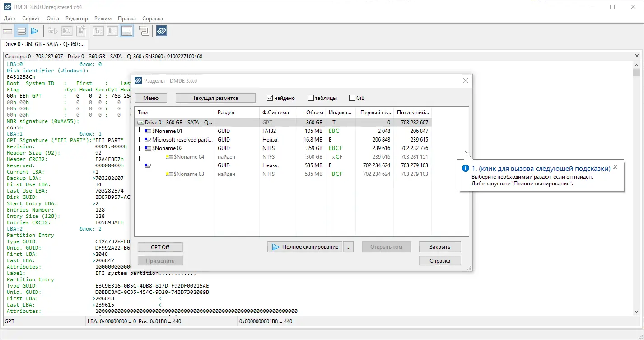Click the DMDE app icon in main title bar
Image resolution: width=644 pixels, height=340 pixels.
(x=8, y=7)
